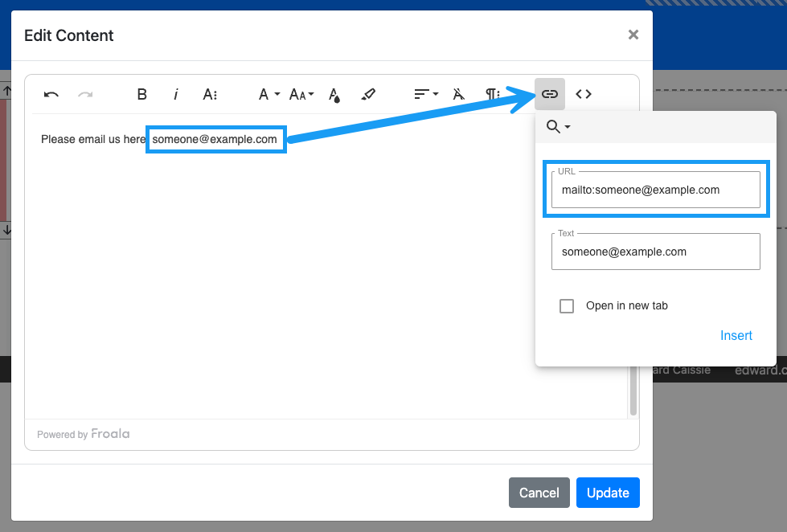Click Insert to add the link
The height and width of the screenshot is (532, 787).
click(x=736, y=336)
